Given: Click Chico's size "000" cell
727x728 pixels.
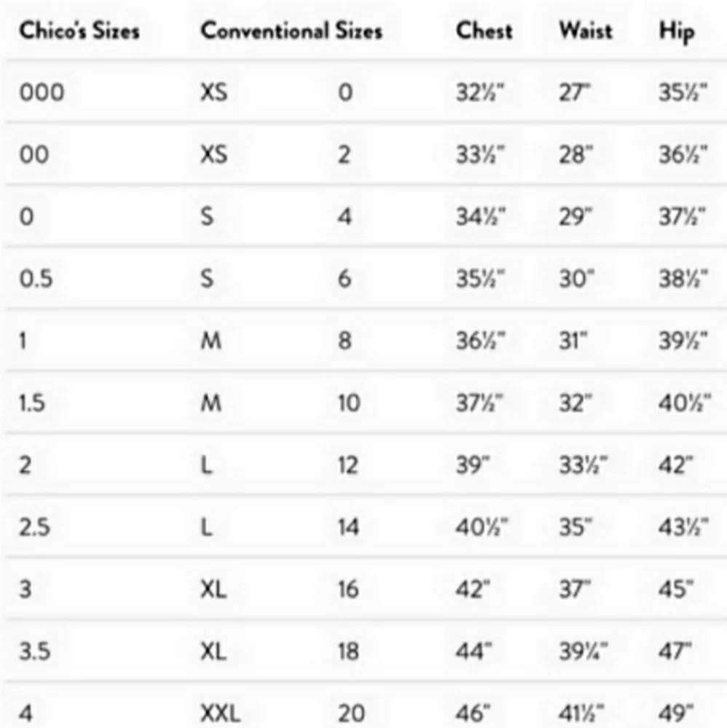Looking at the screenshot, I should 42,93.
